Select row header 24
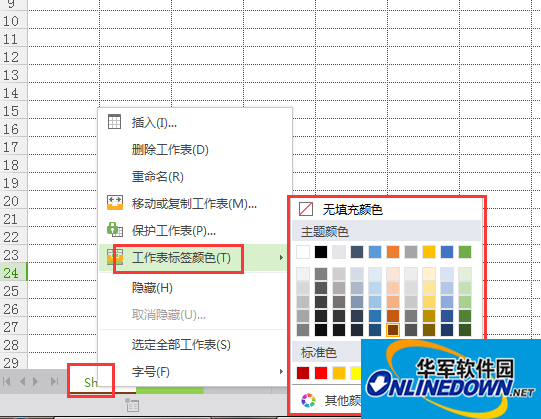541x419 pixels. [13, 273]
